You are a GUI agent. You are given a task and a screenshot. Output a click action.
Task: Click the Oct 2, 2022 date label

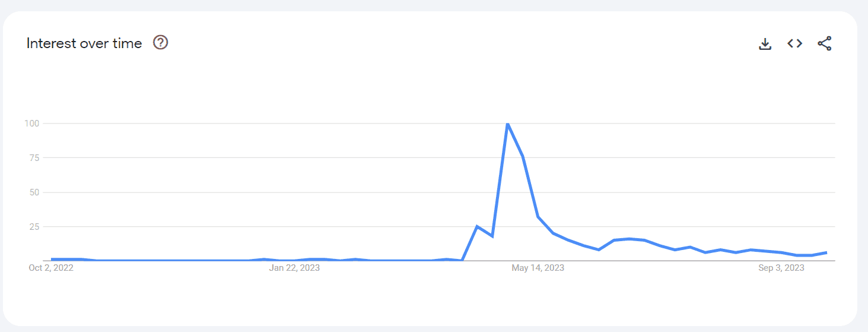pyautogui.click(x=51, y=268)
